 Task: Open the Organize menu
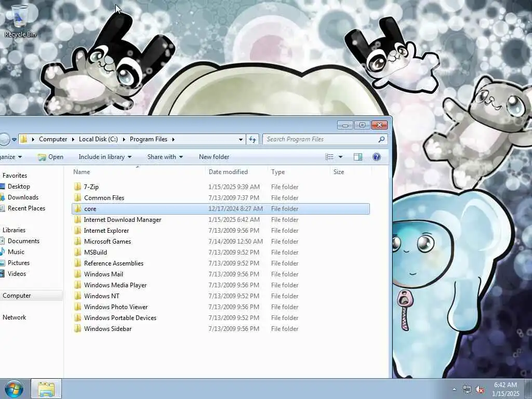point(11,157)
